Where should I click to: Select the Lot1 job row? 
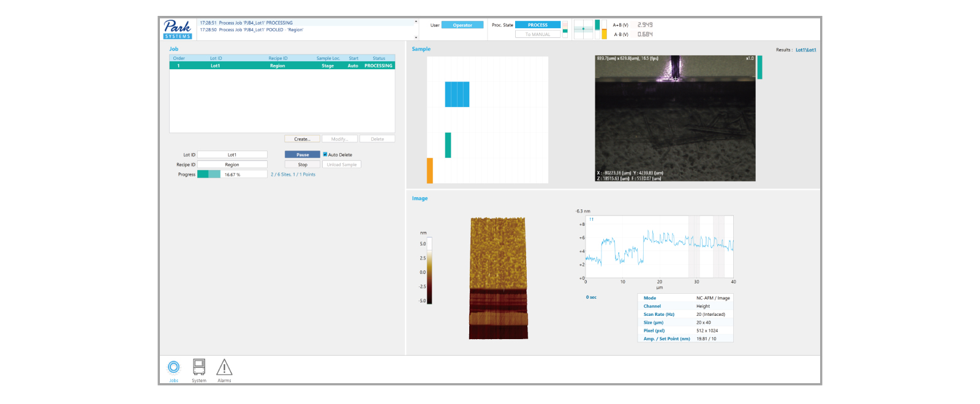(282, 65)
